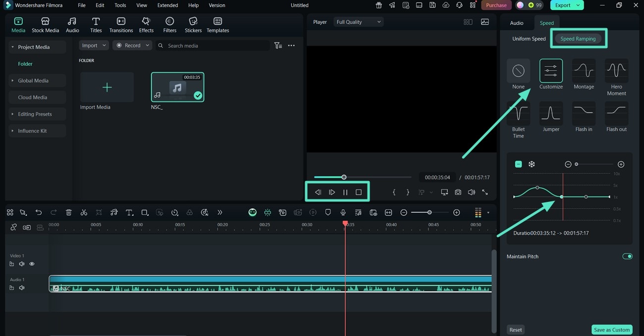The width and height of the screenshot is (644, 336).
Task: Pause playback in the player
Action: point(345,192)
